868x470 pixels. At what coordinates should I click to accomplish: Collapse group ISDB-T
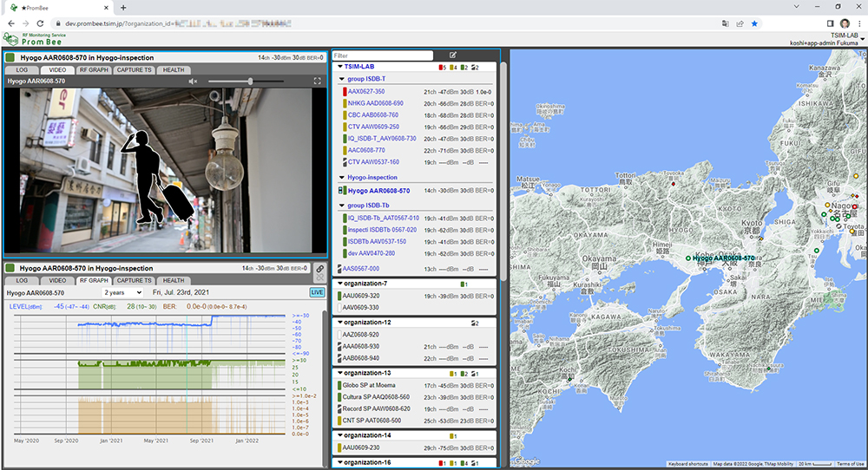[x=342, y=79]
